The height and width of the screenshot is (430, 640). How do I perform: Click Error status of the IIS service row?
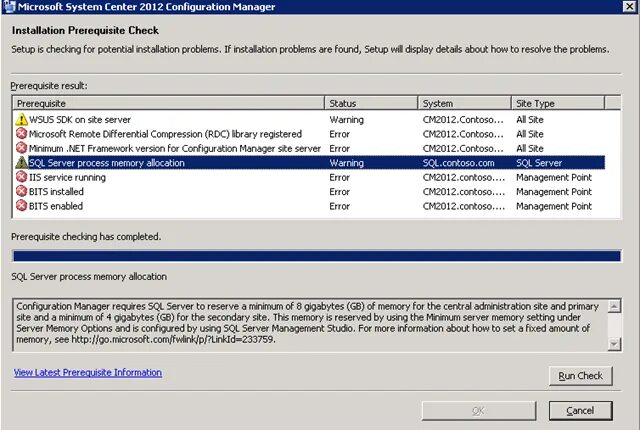339,177
